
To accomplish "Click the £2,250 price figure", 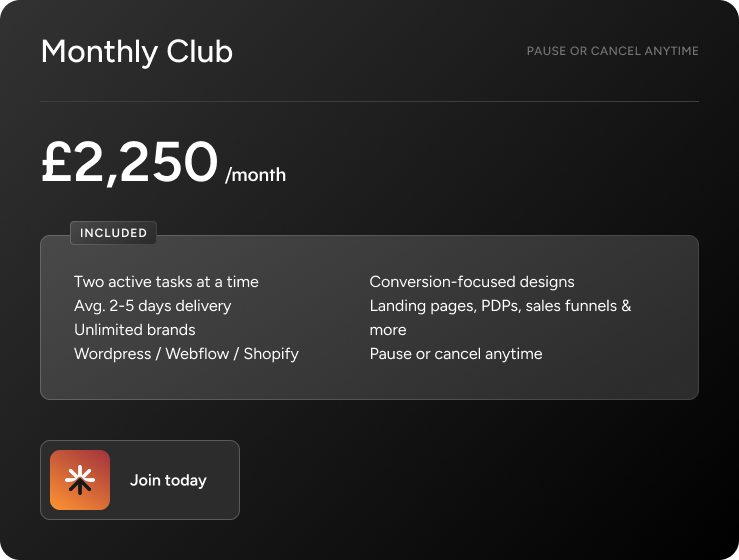I will [130, 162].
